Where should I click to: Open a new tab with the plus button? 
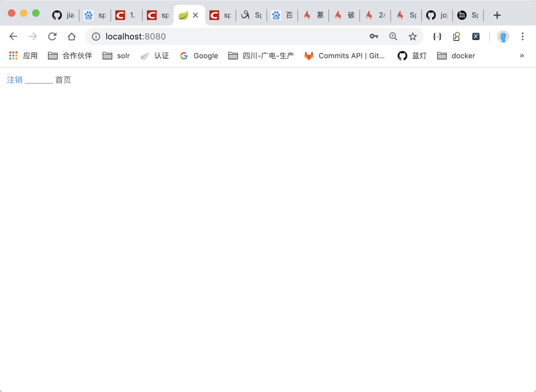497,15
